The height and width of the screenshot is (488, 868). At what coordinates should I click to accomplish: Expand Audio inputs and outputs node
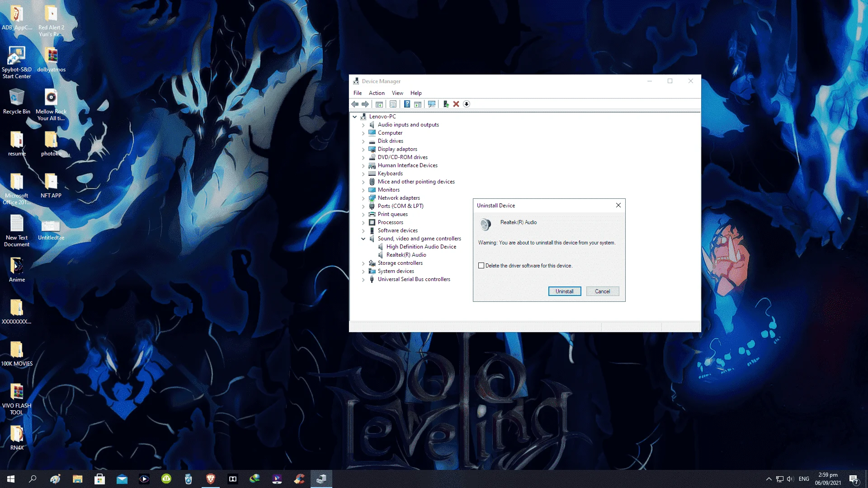point(363,125)
